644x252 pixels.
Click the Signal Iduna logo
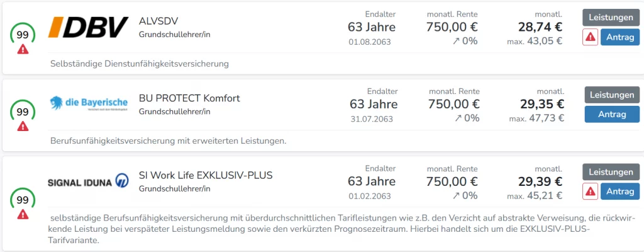89,181
